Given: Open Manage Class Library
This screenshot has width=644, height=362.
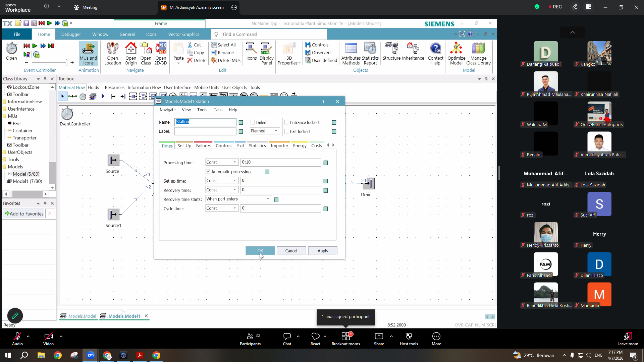Looking at the screenshot, I should [x=478, y=54].
